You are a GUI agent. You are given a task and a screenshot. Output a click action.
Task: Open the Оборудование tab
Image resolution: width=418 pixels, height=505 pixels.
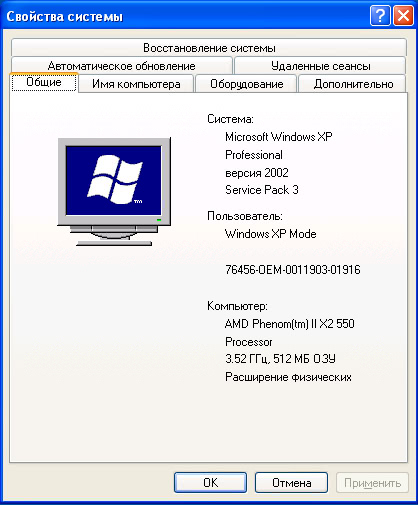click(x=246, y=84)
